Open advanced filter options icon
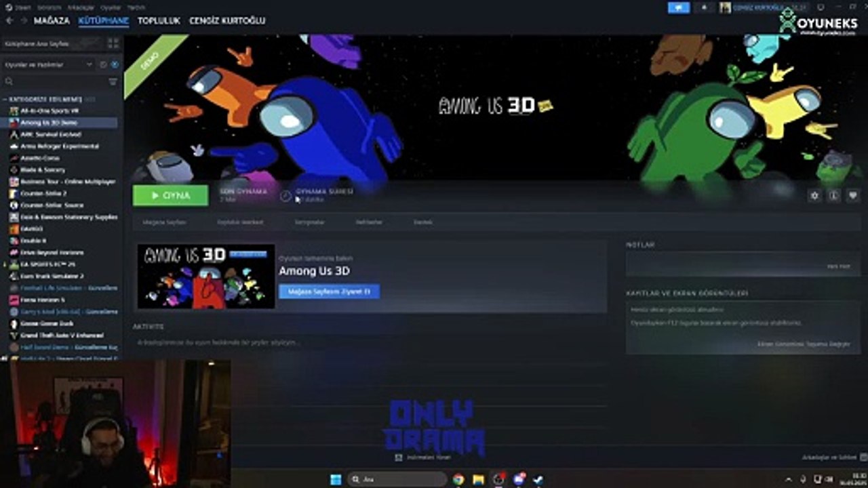868x488 pixels. (x=113, y=81)
